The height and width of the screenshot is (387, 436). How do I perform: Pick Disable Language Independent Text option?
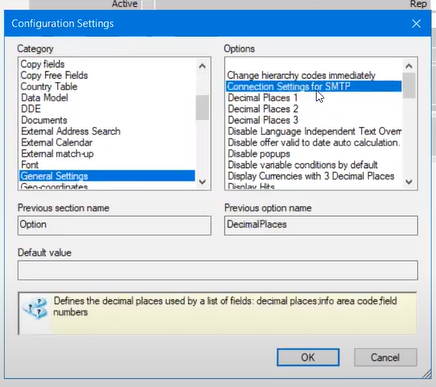(314, 131)
